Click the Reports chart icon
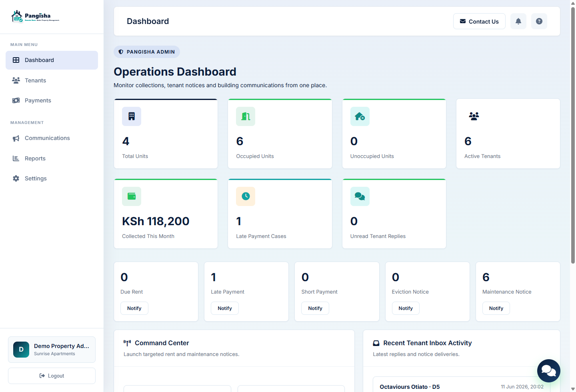The height and width of the screenshot is (392, 576). [16, 158]
